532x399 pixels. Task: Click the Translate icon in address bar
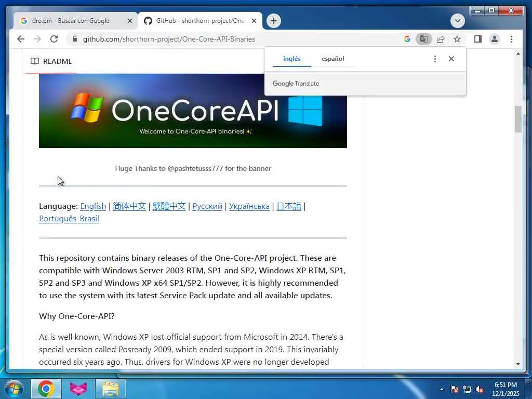click(x=424, y=39)
